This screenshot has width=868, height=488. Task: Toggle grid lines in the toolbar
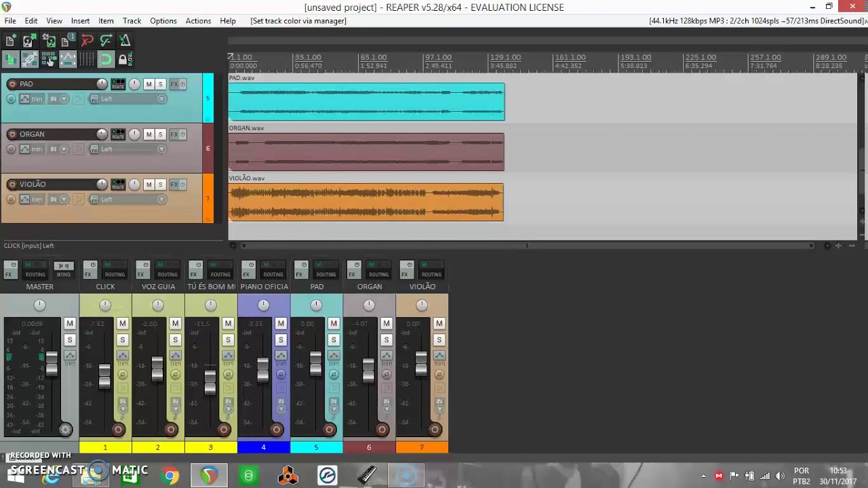click(x=87, y=60)
